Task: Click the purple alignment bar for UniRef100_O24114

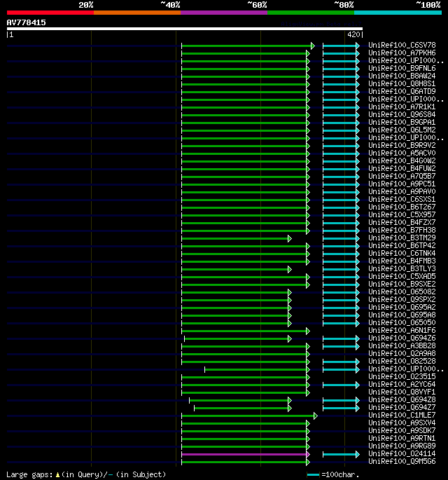Action: tap(246, 454)
